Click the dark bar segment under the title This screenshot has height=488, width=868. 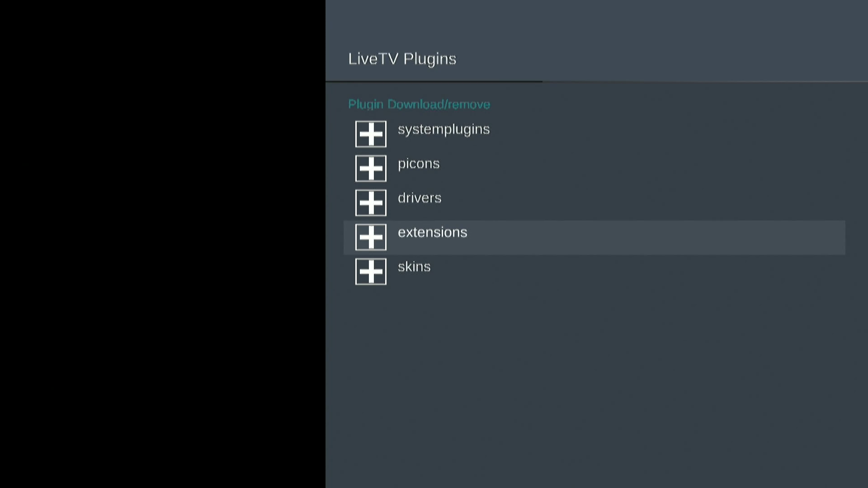pyautogui.click(x=434, y=82)
